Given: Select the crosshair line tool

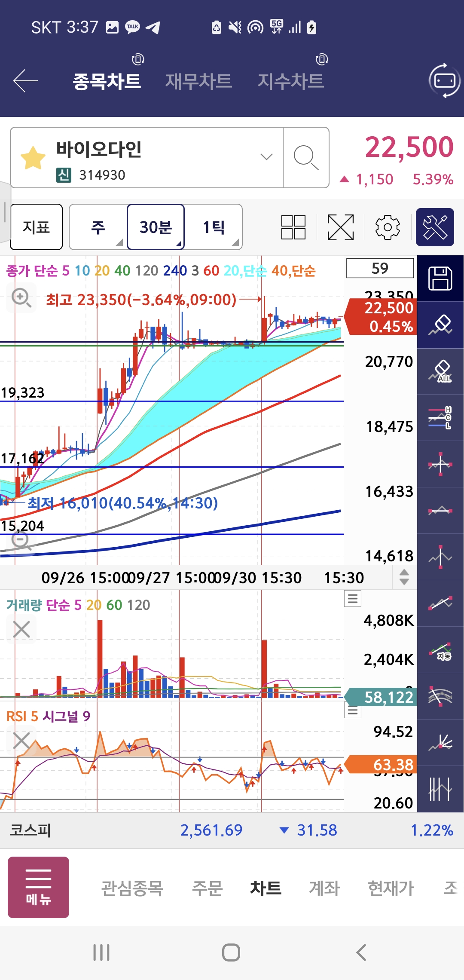Looking at the screenshot, I should pos(440,464).
